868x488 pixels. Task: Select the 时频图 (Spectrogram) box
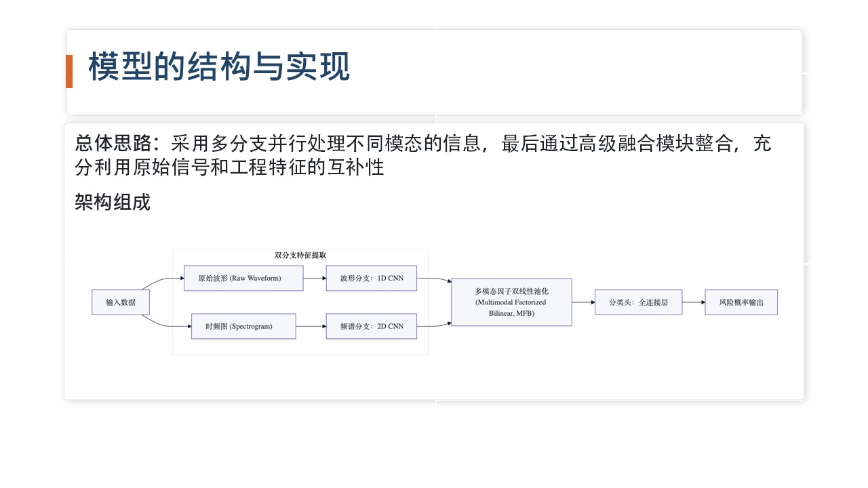point(243,326)
